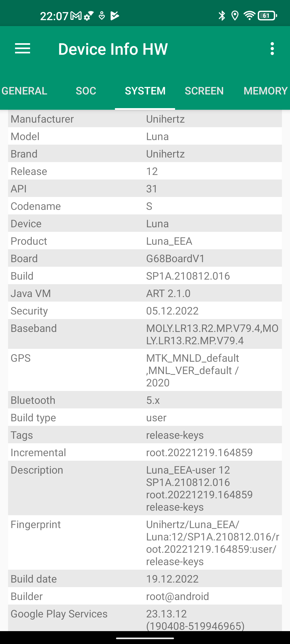The height and width of the screenshot is (644, 290).
Task: Tap the Build date row
Action: 145,579
